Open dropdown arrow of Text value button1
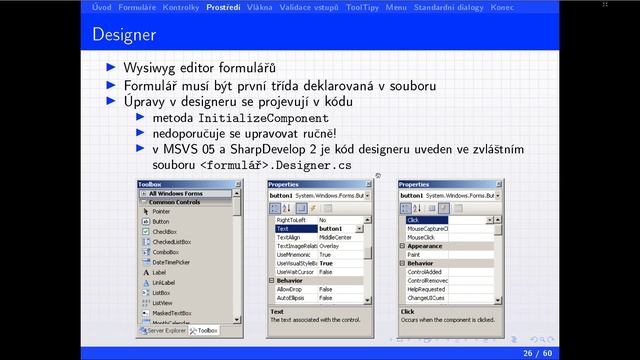Viewport: 640px width, 360px height. 359,229
